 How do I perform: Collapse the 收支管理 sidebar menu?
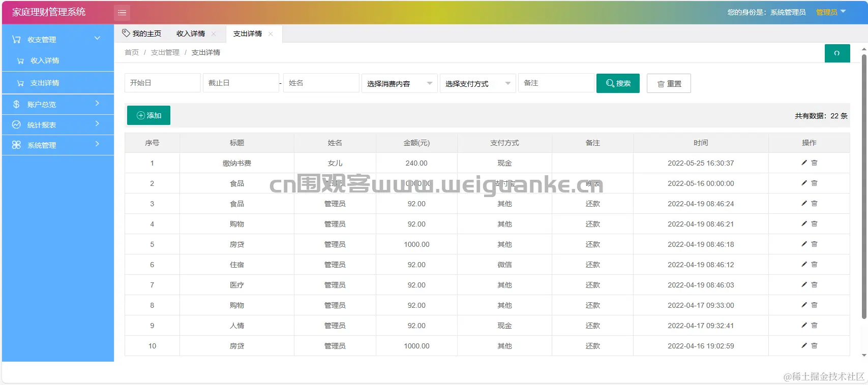tap(97, 38)
